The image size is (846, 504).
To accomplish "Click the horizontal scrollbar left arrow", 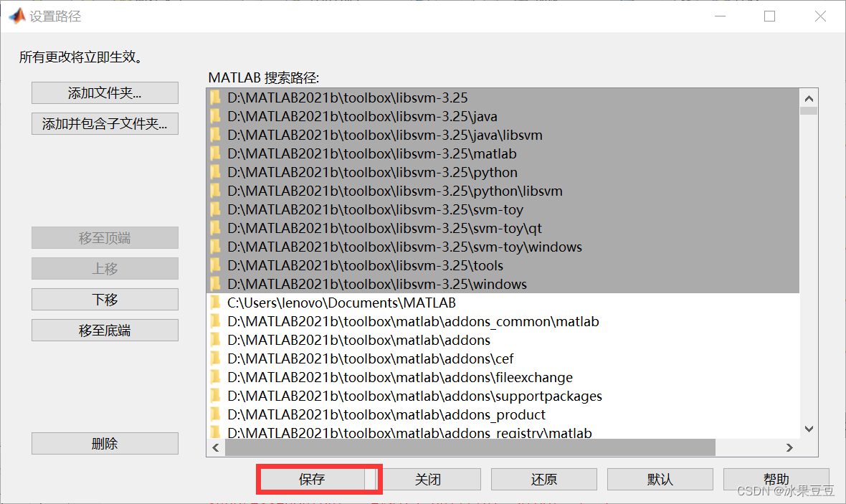I will pyautogui.click(x=216, y=447).
